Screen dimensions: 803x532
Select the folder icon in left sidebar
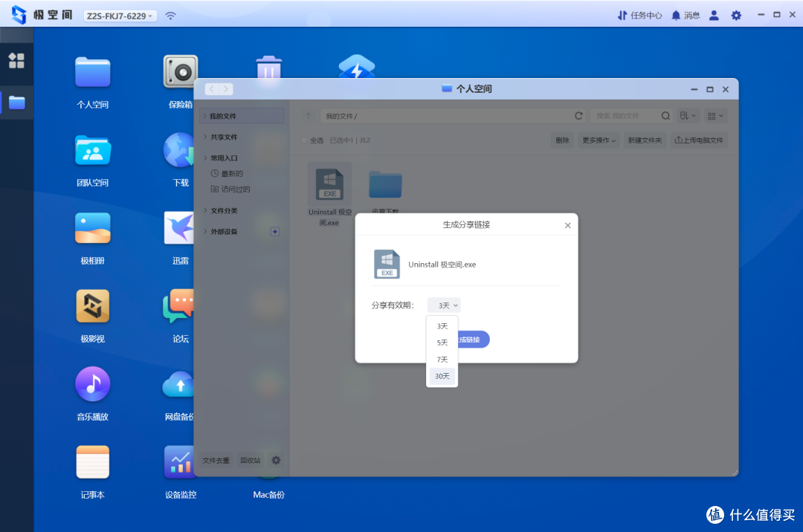pyautogui.click(x=17, y=103)
